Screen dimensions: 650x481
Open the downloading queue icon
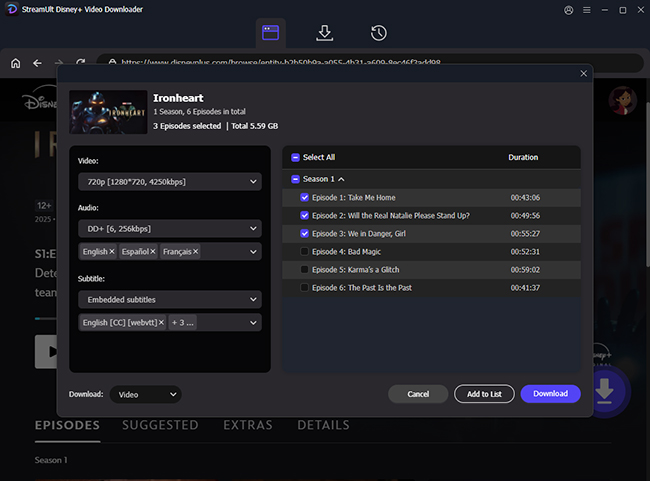(x=325, y=33)
